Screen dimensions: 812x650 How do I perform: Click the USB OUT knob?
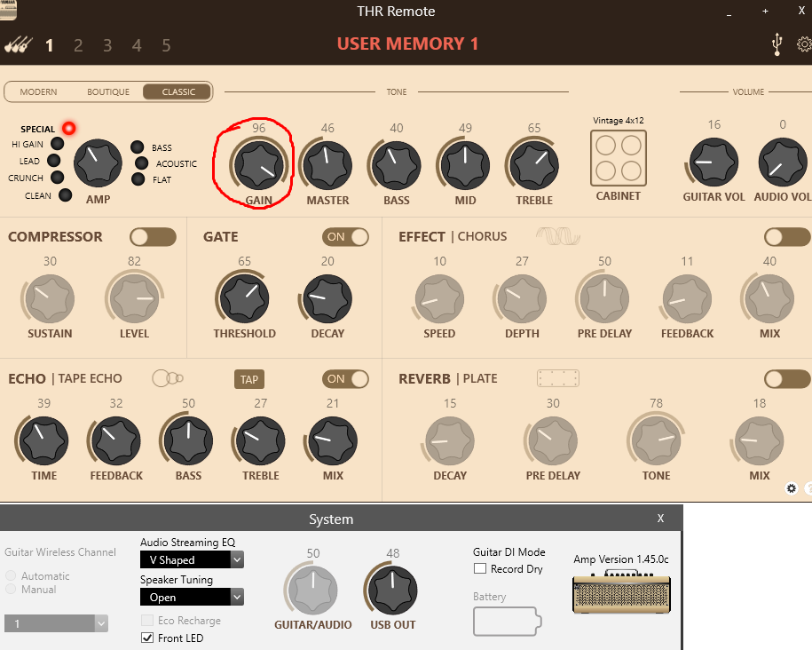tap(392, 591)
